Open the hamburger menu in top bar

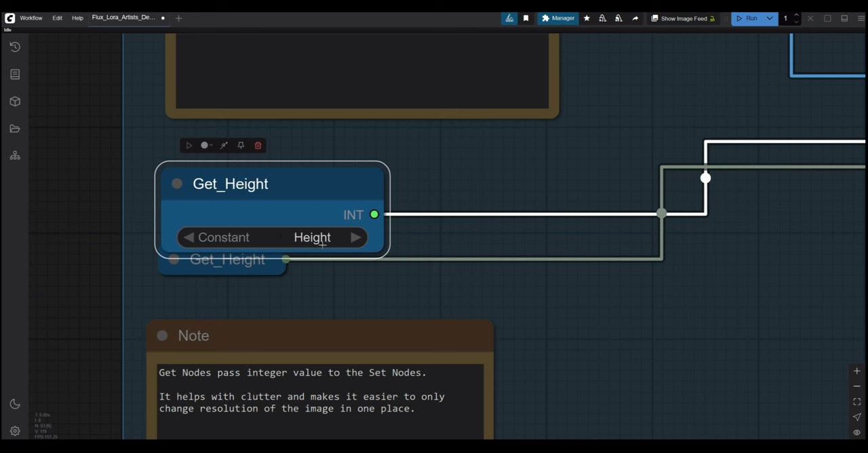coord(861,18)
